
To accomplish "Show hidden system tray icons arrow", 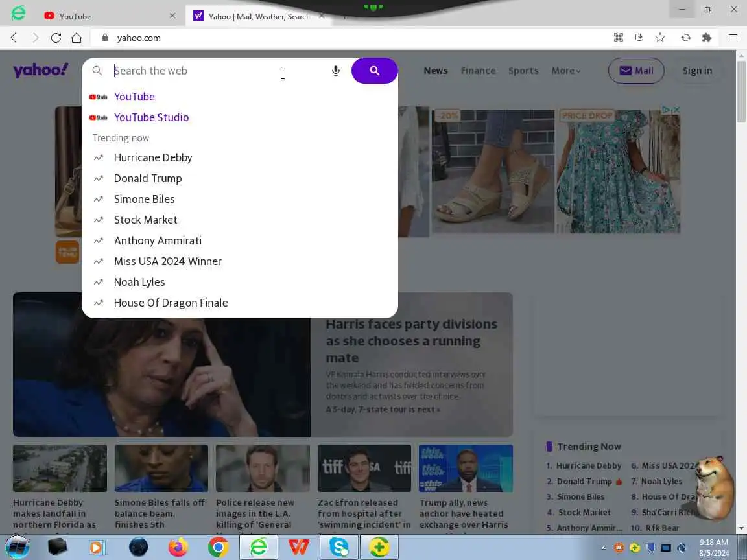I will pos(603,548).
